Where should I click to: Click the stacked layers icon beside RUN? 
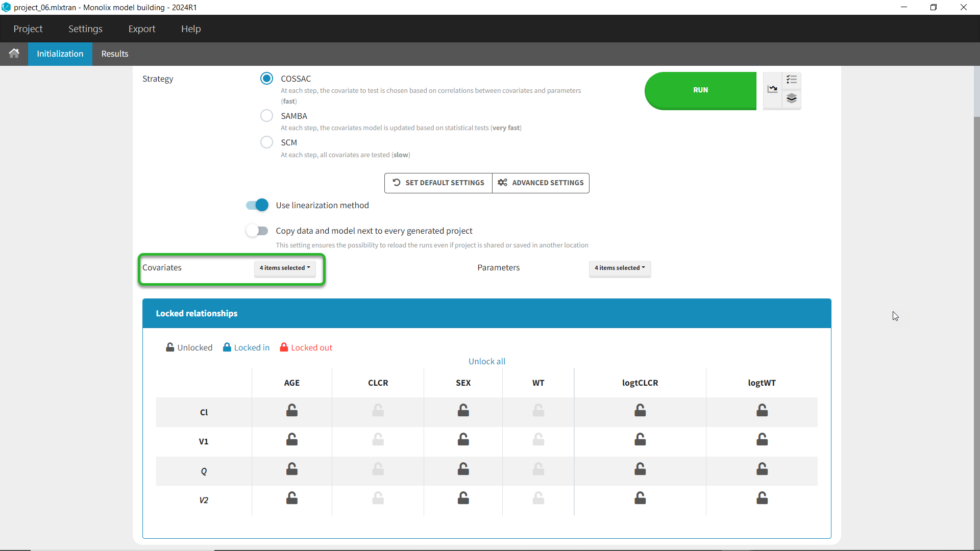(x=791, y=99)
